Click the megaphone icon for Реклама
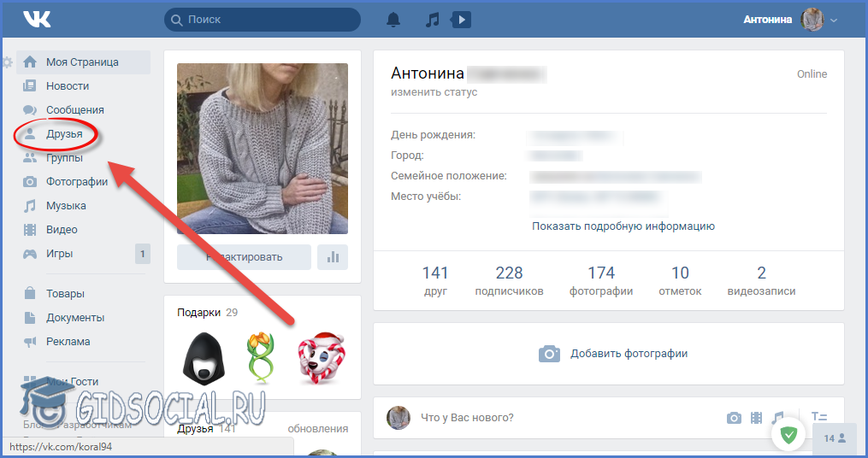Screen dimensions: 868x458 [30, 342]
